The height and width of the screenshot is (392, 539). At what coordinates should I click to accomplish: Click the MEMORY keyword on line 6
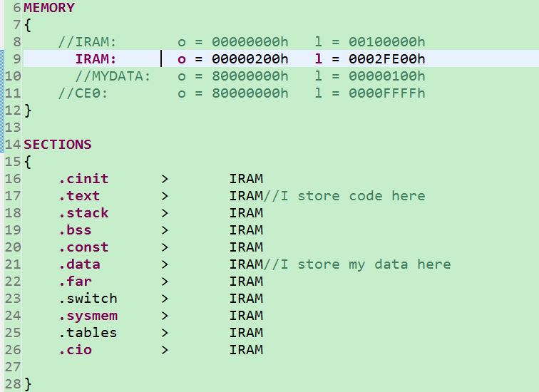tap(49, 8)
